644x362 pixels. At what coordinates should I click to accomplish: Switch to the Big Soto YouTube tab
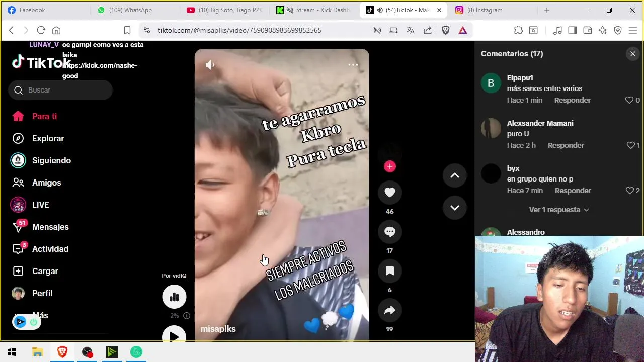[x=225, y=10]
